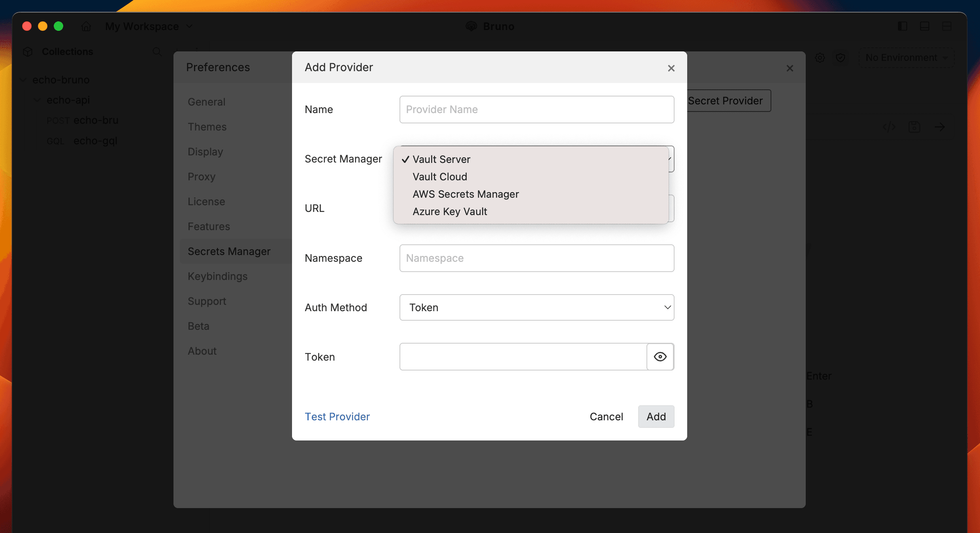Open settings gear icon near environment selector
This screenshot has height=533, width=980.
click(820, 58)
